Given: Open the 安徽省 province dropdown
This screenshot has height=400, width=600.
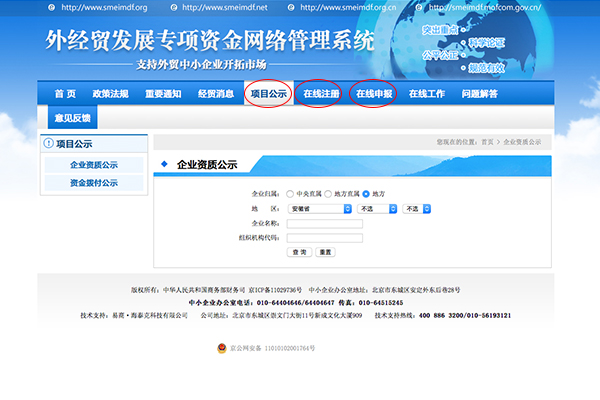Looking at the screenshot, I should 319,208.
